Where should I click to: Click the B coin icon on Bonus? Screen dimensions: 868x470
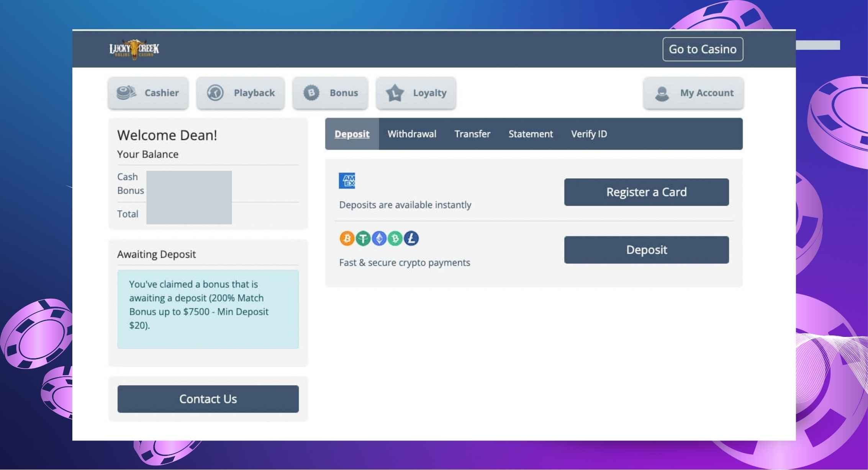311,93
